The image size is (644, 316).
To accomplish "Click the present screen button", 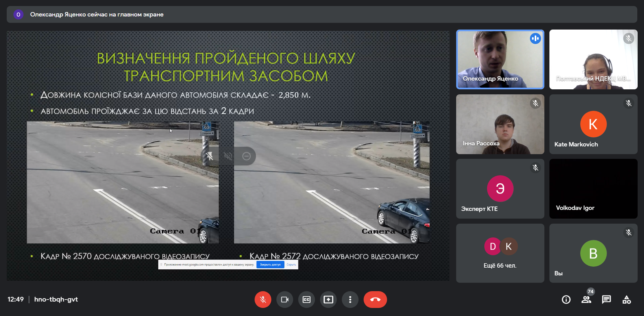I will pyautogui.click(x=328, y=300).
